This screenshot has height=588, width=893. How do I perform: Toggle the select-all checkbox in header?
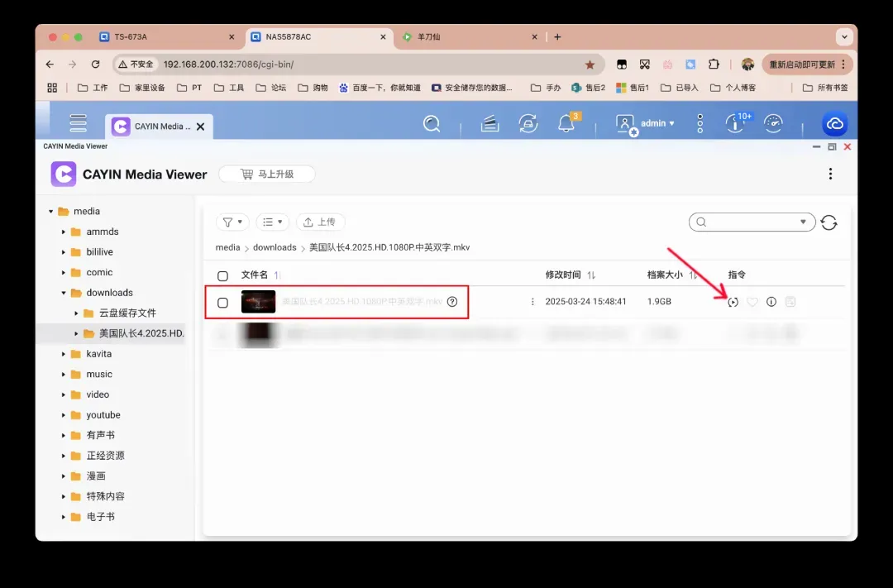(222, 275)
